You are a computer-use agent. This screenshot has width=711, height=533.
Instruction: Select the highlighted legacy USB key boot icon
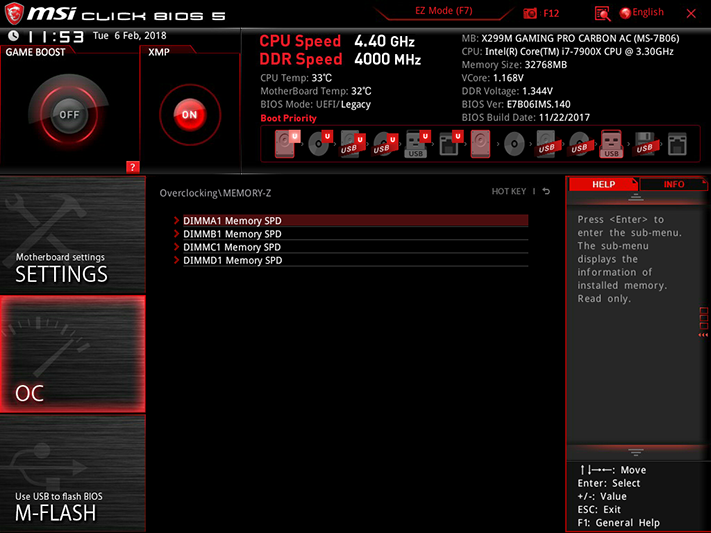(x=611, y=144)
